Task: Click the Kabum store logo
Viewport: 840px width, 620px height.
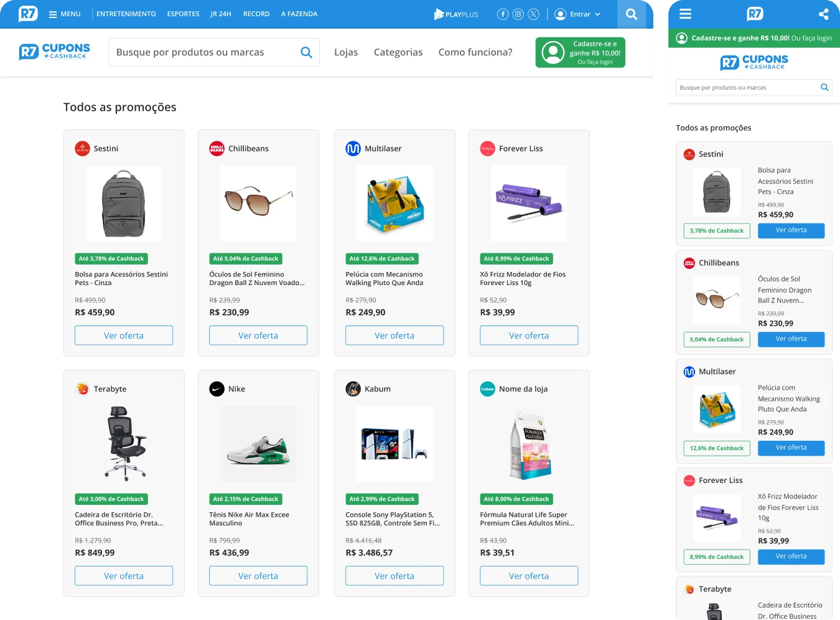Action: [x=353, y=388]
